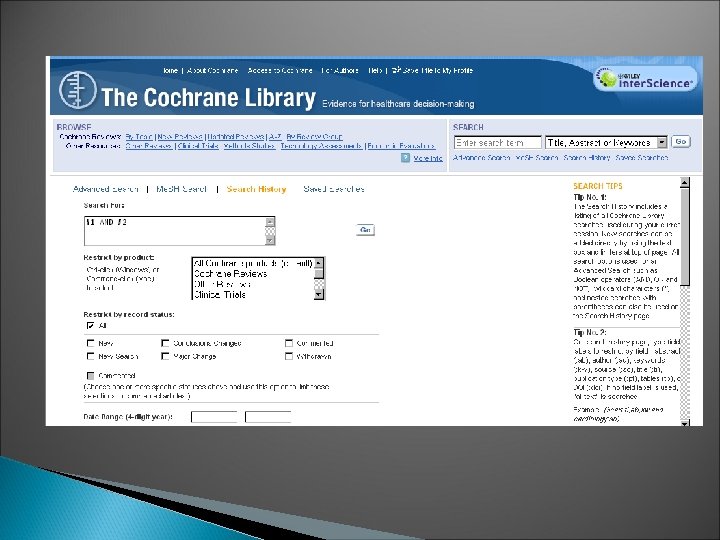The image size is (720, 540).
Task: Open the MeSH Search tab
Action: [181, 189]
